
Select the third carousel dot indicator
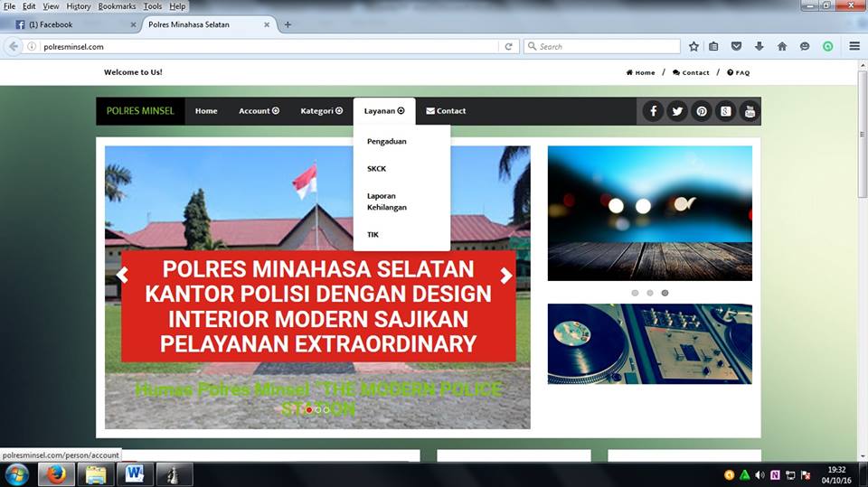(x=665, y=293)
